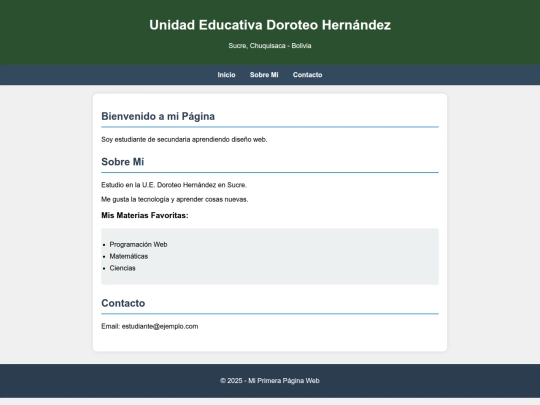The width and height of the screenshot is (540, 405).
Task: Select the Matemáticas list item
Action: coord(129,256)
